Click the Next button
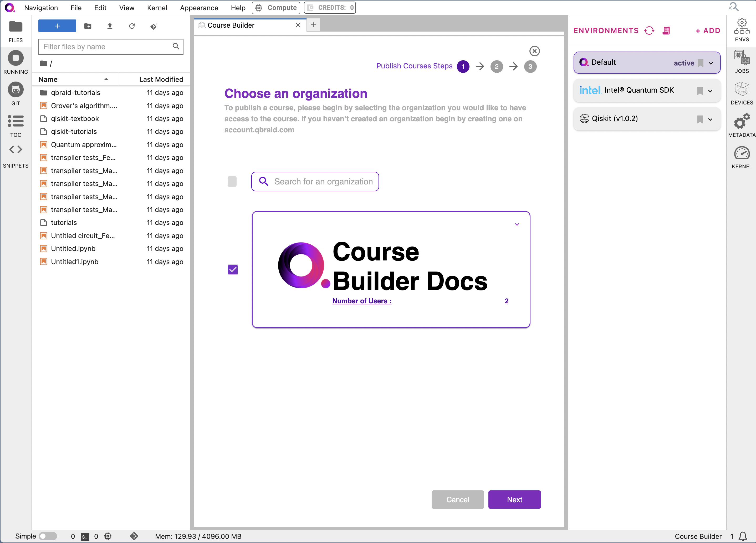The image size is (756, 543). (514, 499)
